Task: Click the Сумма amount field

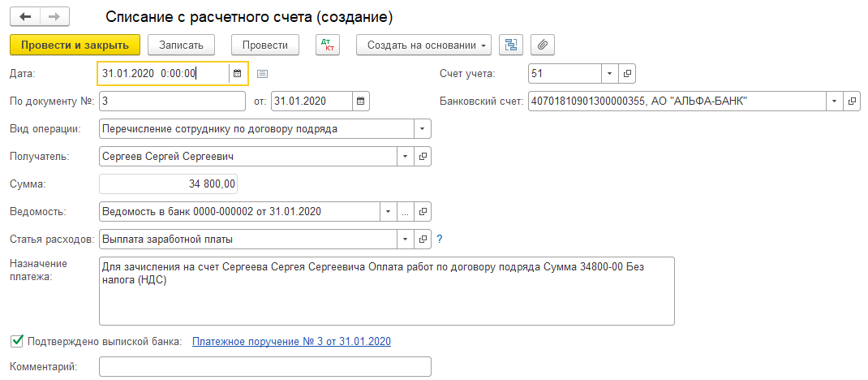Action: (x=169, y=184)
